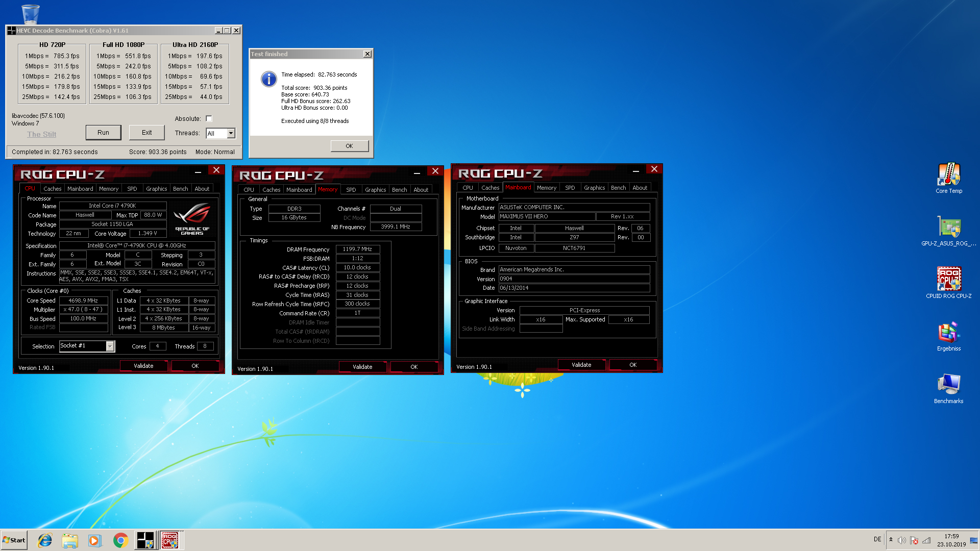Select Graphics tab in CPU window
The image size is (980, 551).
(157, 189)
